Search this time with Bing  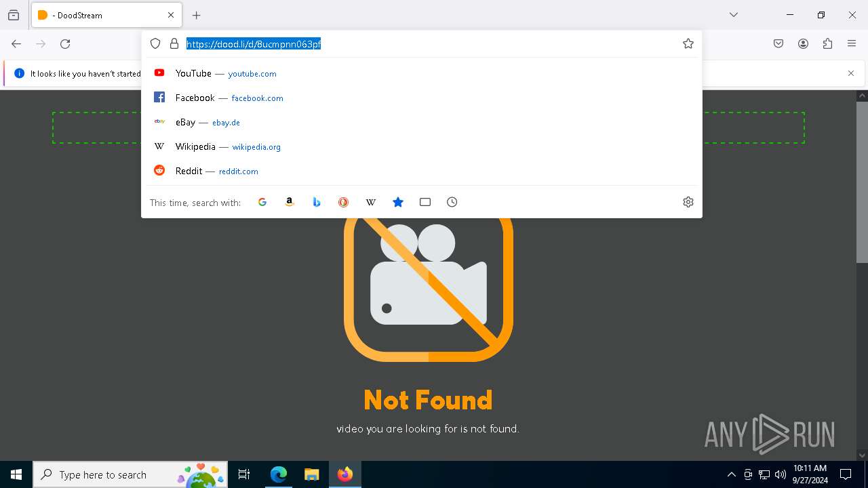point(317,202)
